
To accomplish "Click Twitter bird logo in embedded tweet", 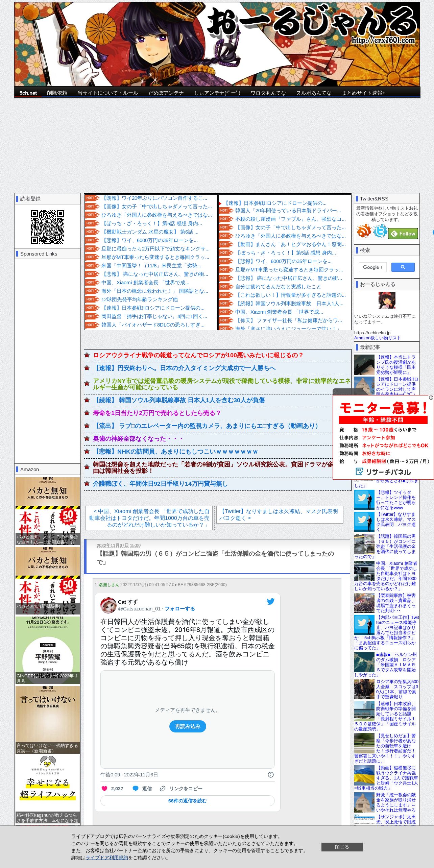I will point(270,602).
